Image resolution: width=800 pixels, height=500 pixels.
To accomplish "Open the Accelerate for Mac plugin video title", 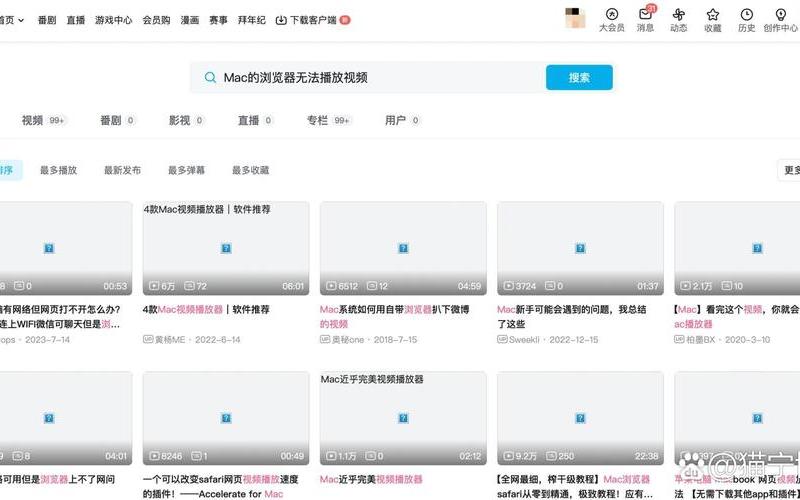I will coord(220,487).
